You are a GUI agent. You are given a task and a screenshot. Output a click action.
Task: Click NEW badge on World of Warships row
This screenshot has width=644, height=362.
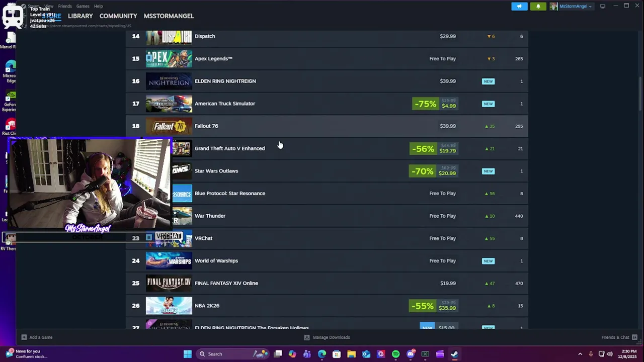pyautogui.click(x=488, y=261)
